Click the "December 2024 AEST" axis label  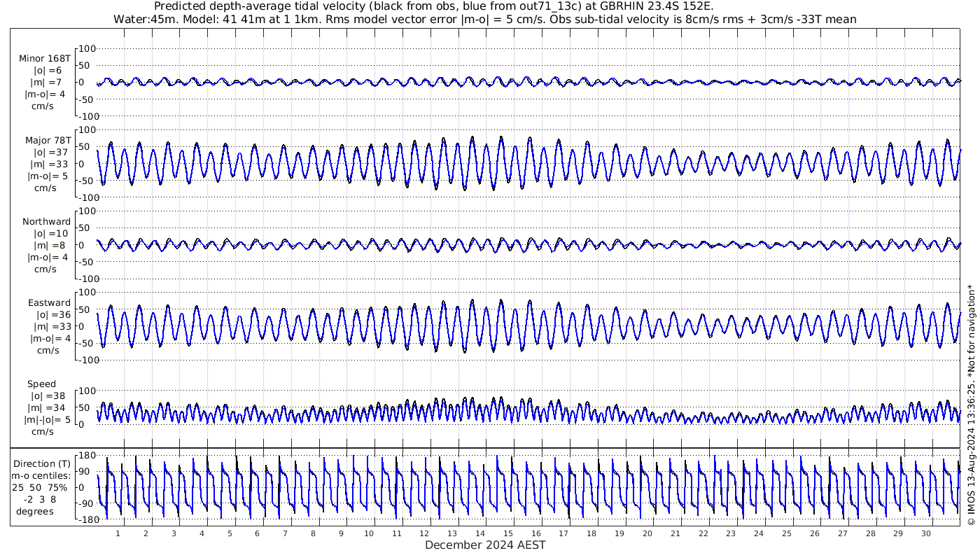click(x=485, y=545)
